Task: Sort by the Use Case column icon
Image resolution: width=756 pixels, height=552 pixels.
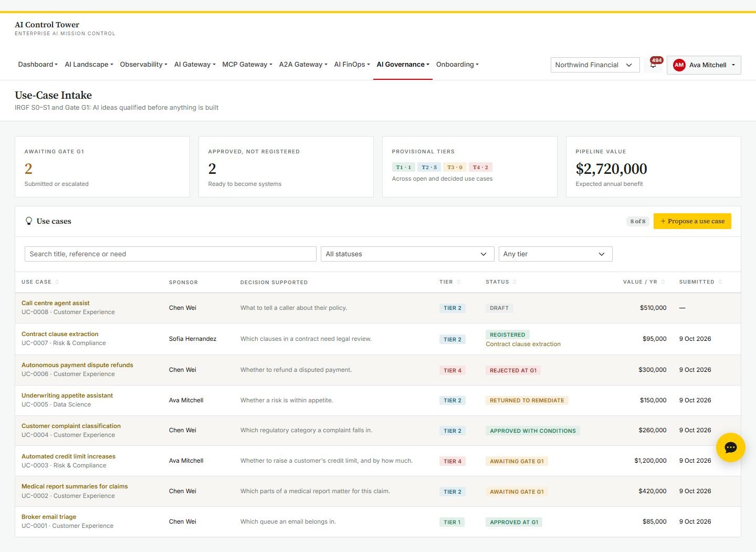Action: tap(57, 282)
